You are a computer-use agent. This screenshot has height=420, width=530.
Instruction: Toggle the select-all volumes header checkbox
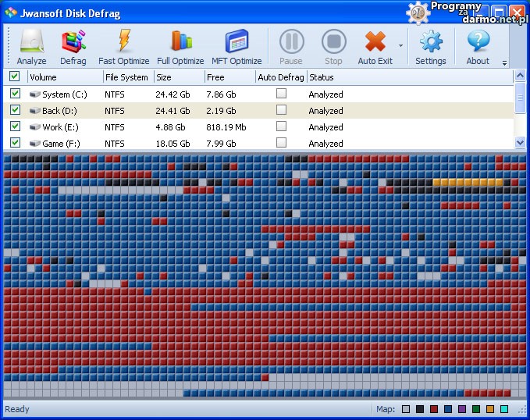click(15, 77)
